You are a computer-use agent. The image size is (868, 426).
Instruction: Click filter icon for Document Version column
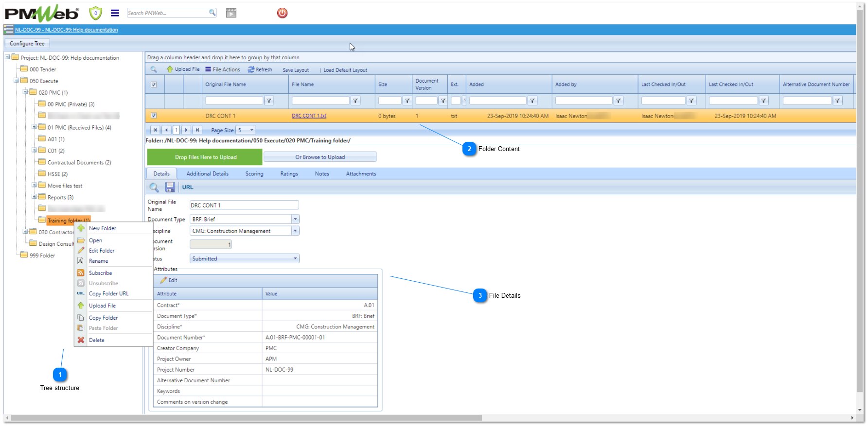click(443, 101)
